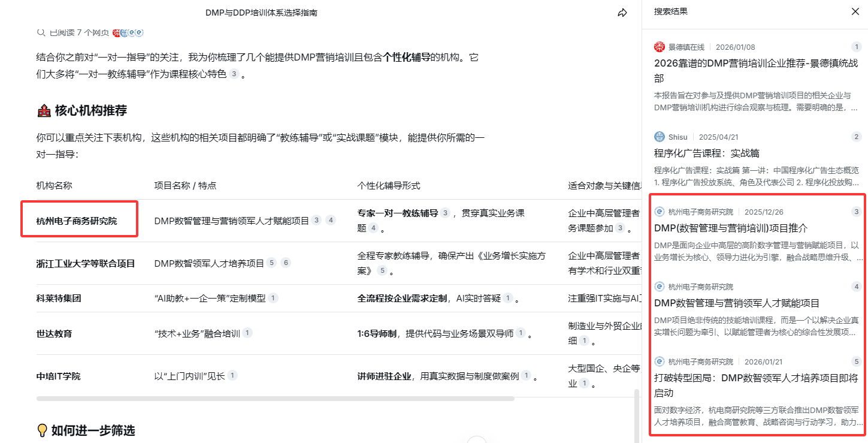Viewport: 868px width, 443px height.
Task: Click number badge 1 on the 景德镇在线 result
Action: pyautogui.click(x=856, y=47)
